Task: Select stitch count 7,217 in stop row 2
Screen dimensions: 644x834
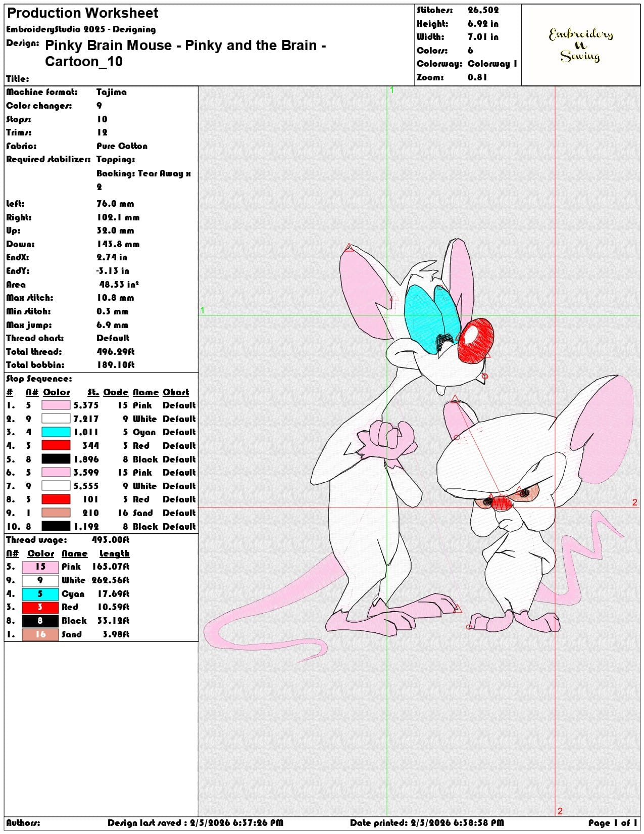Action: 86,419
